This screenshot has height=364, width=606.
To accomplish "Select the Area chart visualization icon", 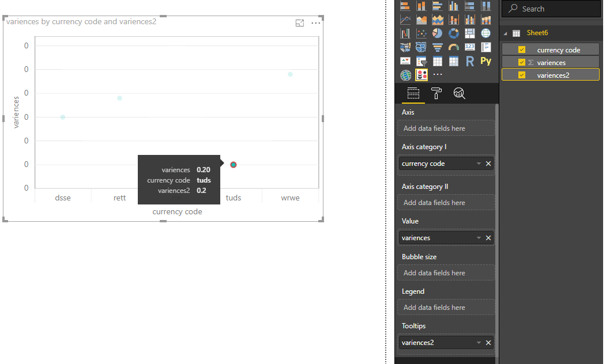I will 421,20.
